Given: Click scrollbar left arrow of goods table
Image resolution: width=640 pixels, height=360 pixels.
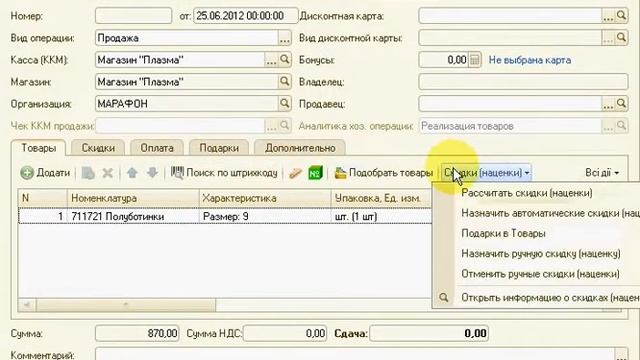Looking at the screenshot, I should pos(27,304).
